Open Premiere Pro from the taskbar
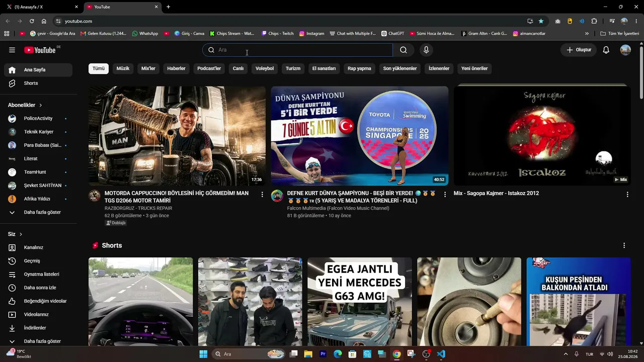The width and height of the screenshot is (644, 362). [x=323, y=354]
